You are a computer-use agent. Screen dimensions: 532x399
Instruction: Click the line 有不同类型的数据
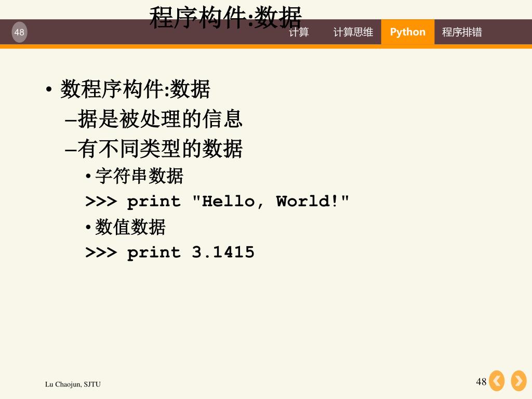click(154, 149)
